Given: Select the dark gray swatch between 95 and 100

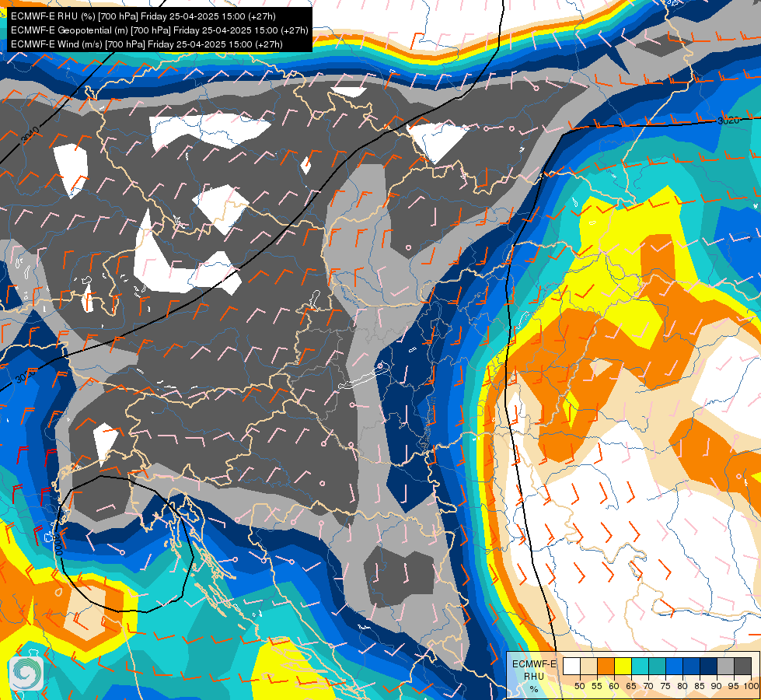Looking at the screenshot, I should (x=742, y=666).
